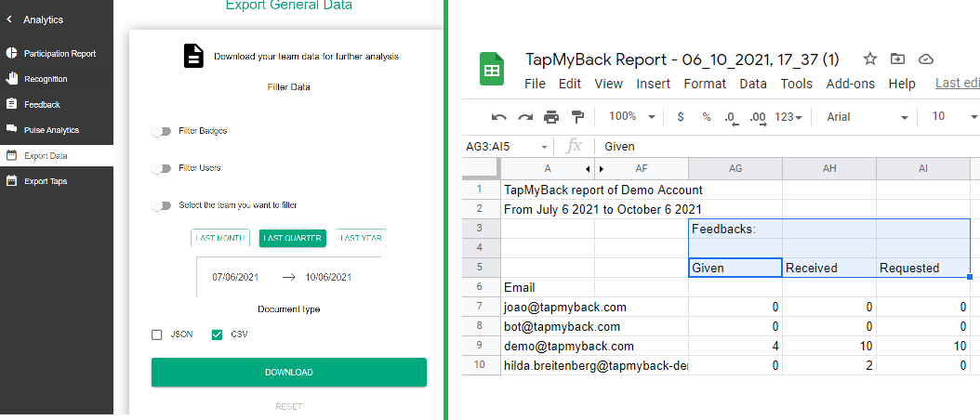Decrease decimal places
980x420 pixels.
pos(731,117)
